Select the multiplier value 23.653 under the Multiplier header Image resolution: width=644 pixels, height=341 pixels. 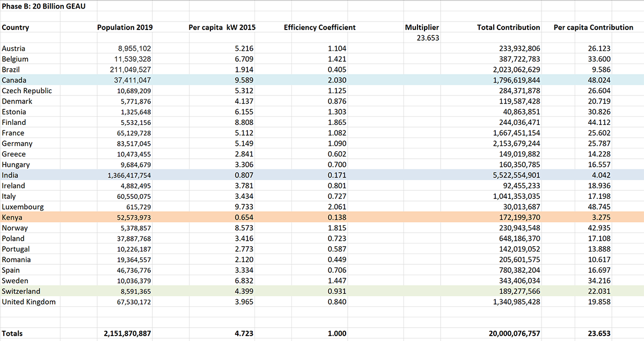coord(428,38)
